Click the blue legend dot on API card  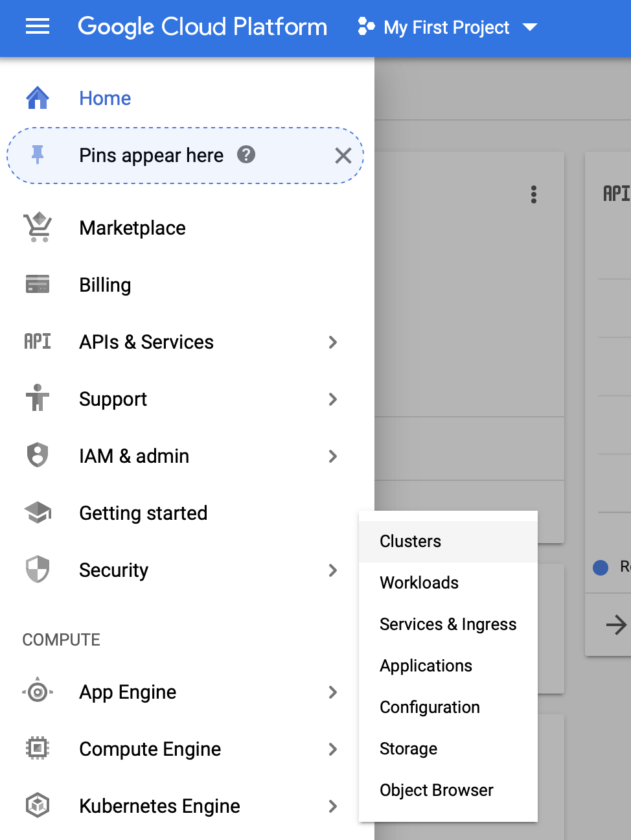[x=601, y=567]
